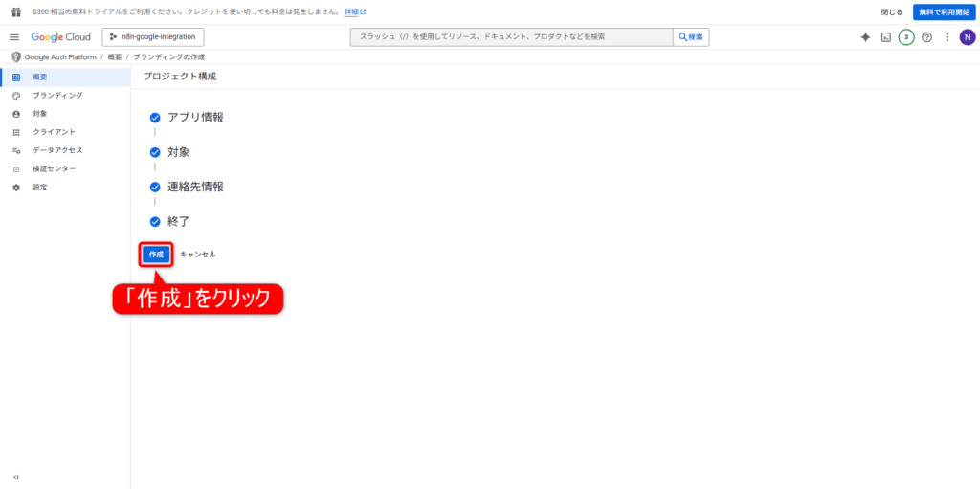Viewport: 980px width, 489px height.
Task: Select クライアント in sidebar
Action: click(54, 132)
